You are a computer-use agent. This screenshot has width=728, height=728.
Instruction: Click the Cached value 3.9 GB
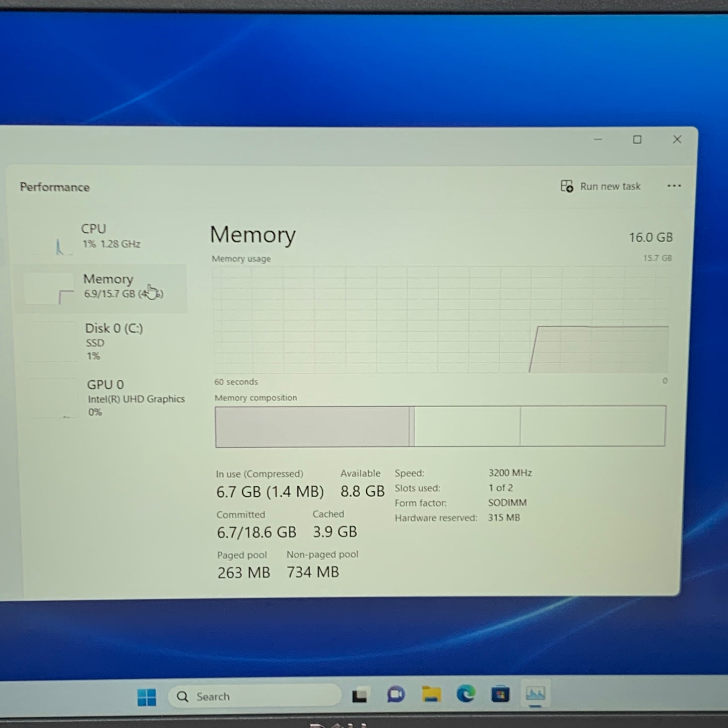335,532
